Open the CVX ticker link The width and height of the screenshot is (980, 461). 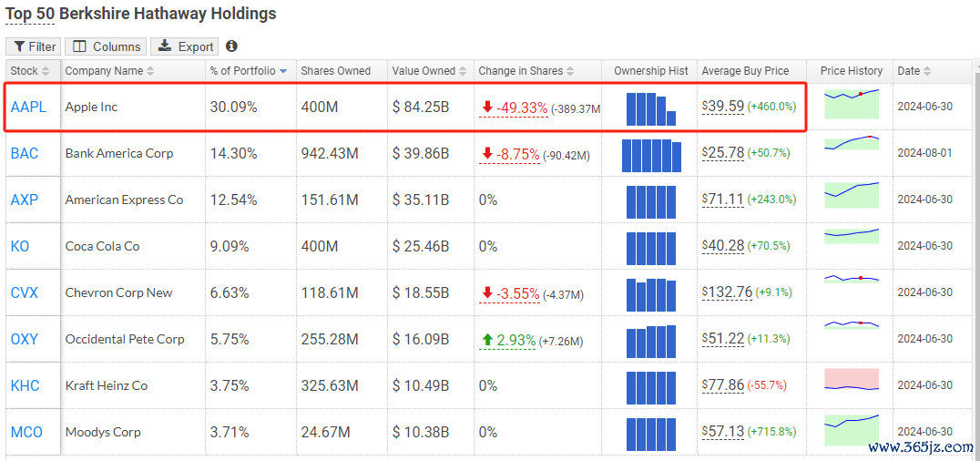tap(25, 292)
